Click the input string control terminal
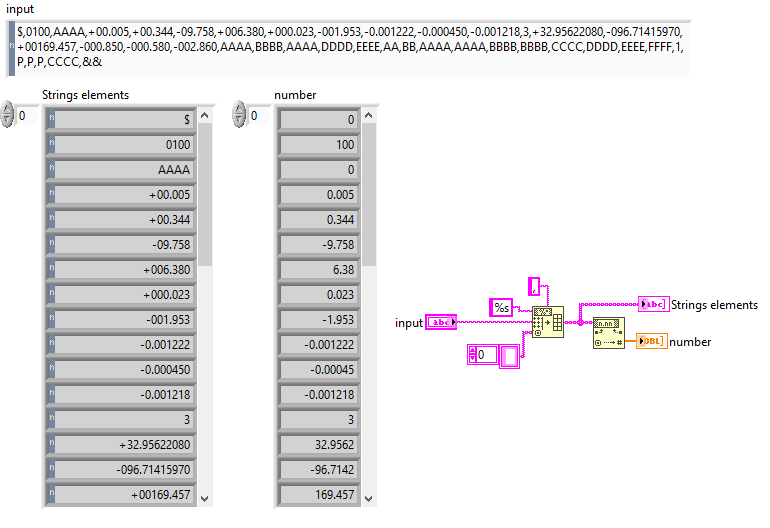770x528 pixels. (441, 322)
